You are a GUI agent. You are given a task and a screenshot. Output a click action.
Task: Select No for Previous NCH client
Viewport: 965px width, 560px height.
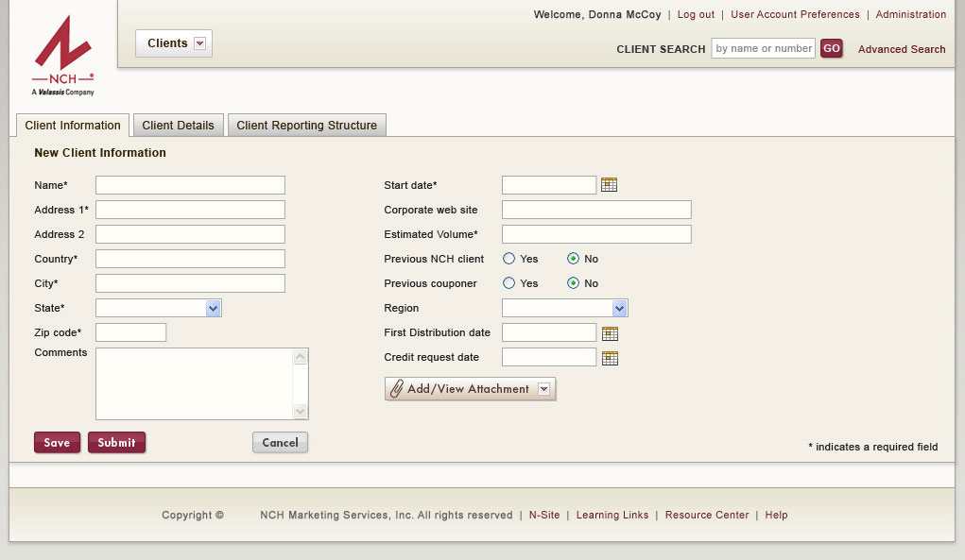pyautogui.click(x=574, y=259)
